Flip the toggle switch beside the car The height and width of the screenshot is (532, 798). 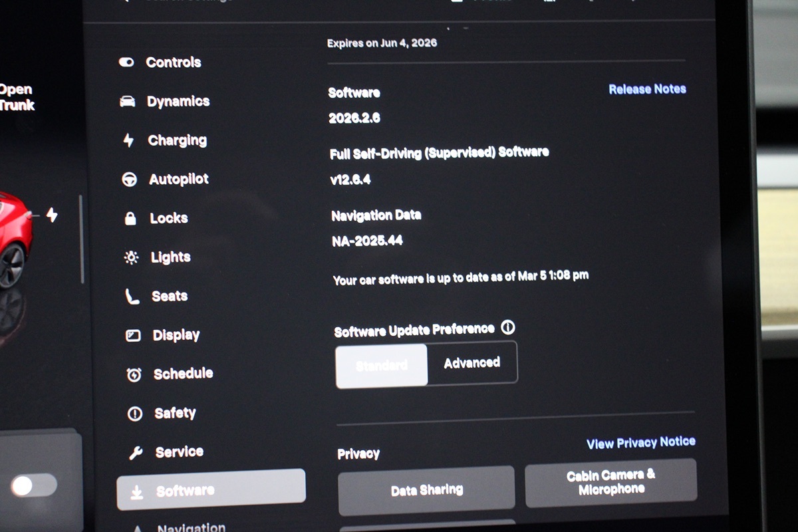tap(33, 485)
